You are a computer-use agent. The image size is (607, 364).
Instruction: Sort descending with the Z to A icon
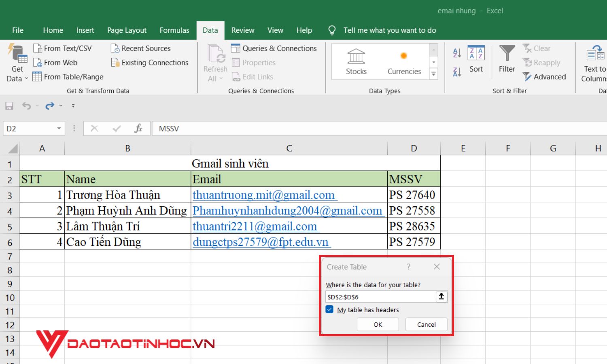coord(457,72)
